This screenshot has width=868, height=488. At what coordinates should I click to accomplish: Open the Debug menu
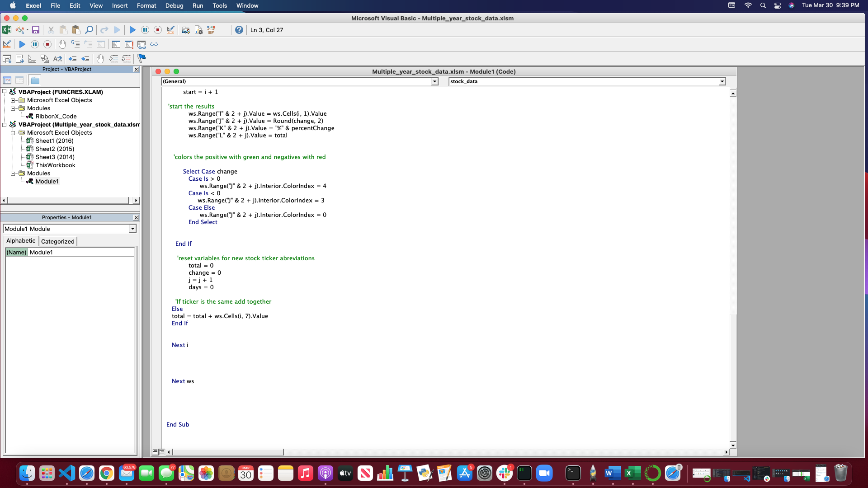pos(175,5)
